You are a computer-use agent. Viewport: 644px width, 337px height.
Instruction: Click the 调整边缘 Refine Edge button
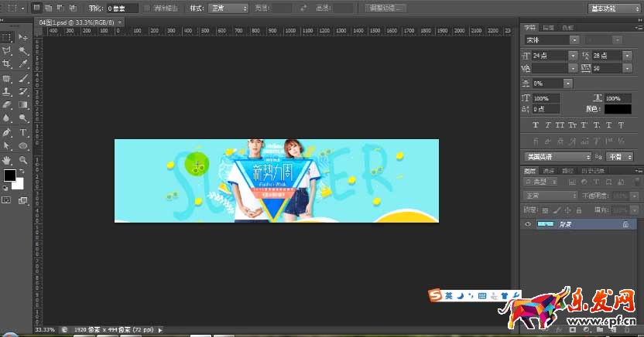[385, 8]
